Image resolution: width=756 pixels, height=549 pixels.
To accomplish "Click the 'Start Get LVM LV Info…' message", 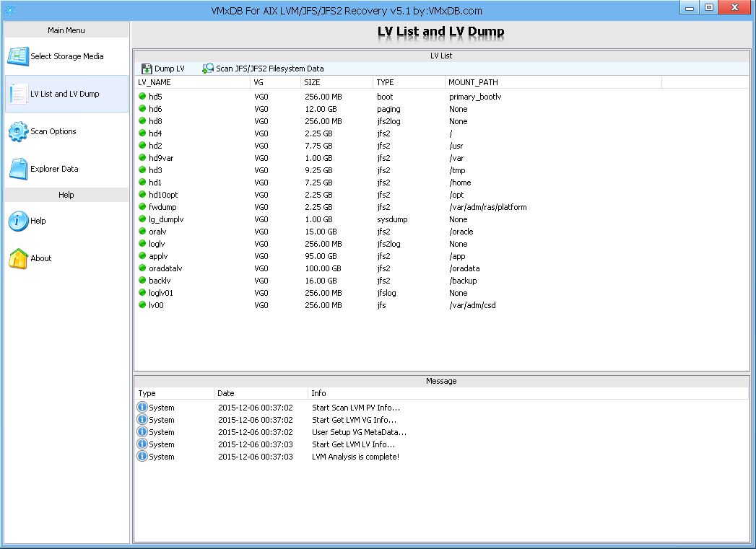I will pos(353,444).
